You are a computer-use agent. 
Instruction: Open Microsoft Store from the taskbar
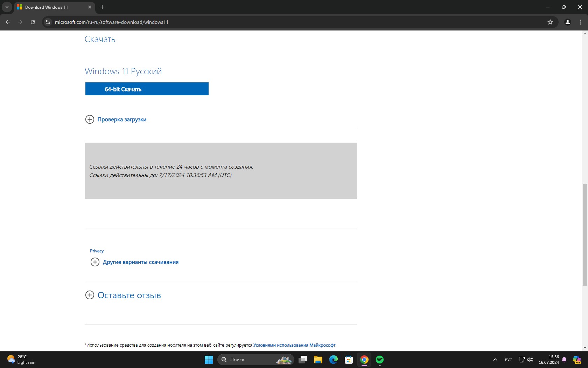point(349,360)
